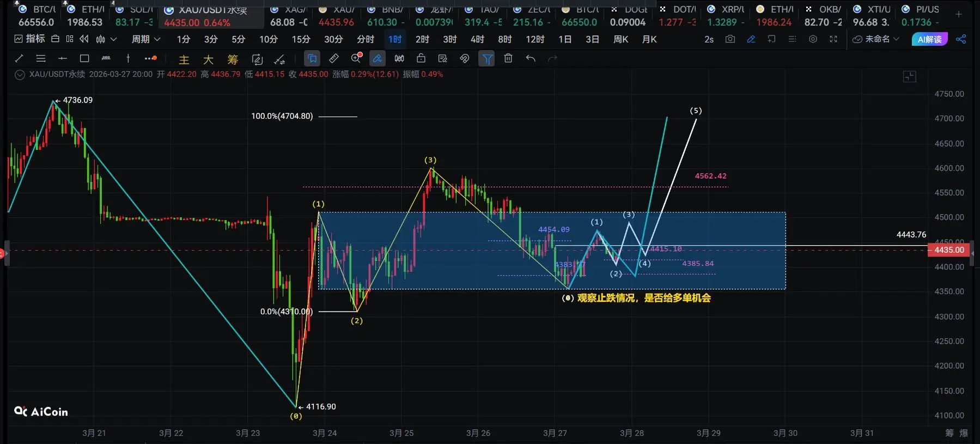This screenshot has height=444, width=980.
Task: Click the zoom-in magnifier icon
Action: pyautogui.click(x=356, y=58)
